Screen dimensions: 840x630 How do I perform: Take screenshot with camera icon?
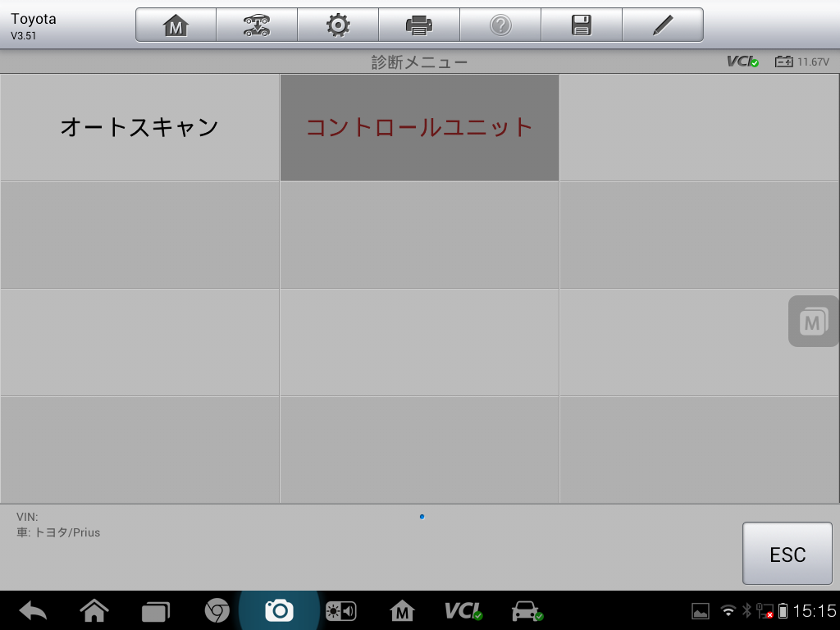pyautogui.click(x=279, y=610)
